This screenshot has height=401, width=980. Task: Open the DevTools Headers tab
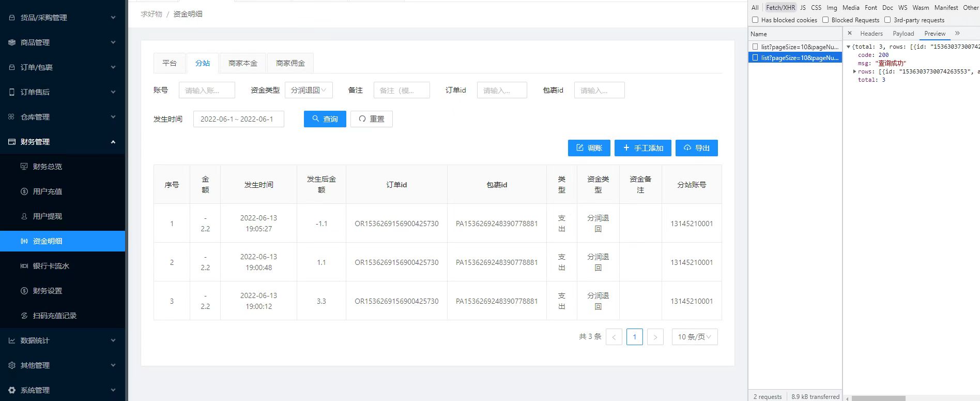pyautogui.click(x=871, y=34)
